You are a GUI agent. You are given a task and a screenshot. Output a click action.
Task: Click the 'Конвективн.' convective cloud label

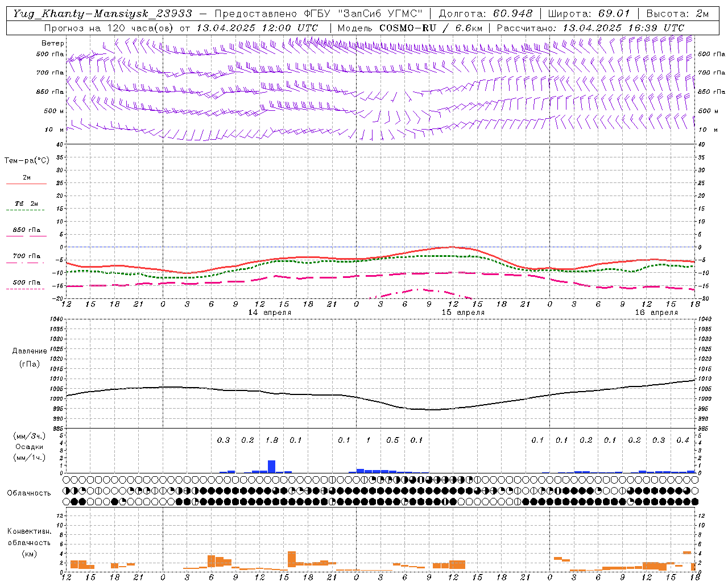point(29,531)
